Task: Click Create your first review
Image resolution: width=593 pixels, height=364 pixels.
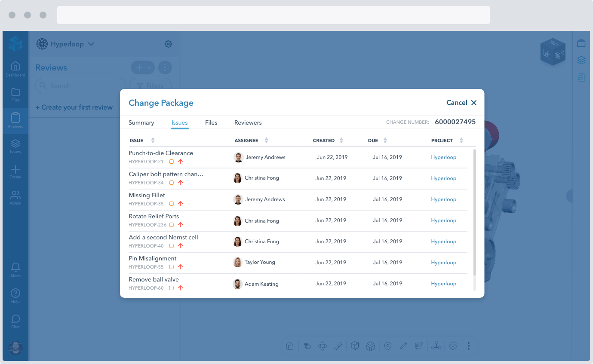Action: 74,107
